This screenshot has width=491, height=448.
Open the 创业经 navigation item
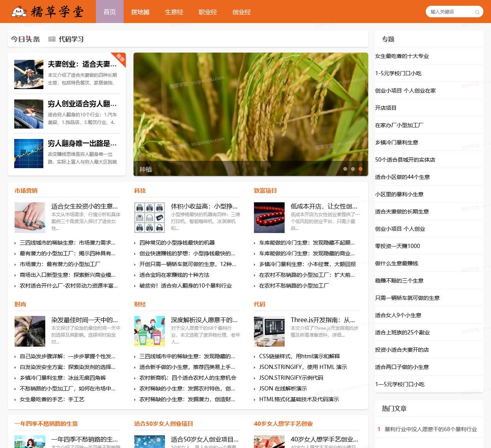click(242, 12)
